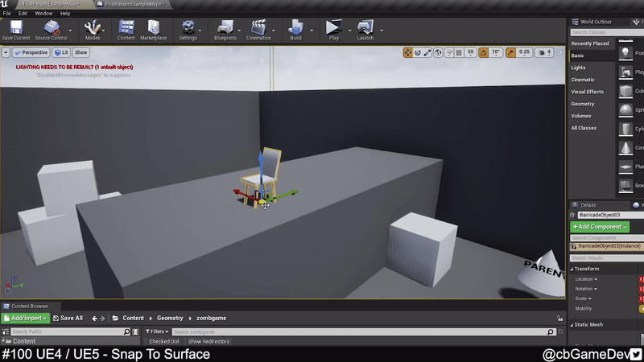644x362 pixels.
Task: Open the Window menu
Action: click(43, 14)
